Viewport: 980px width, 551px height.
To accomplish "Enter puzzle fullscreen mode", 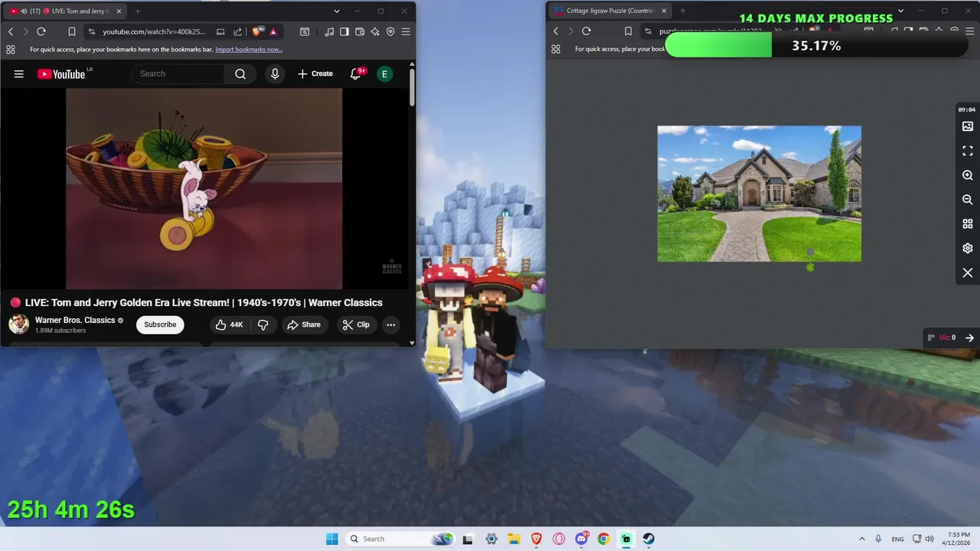I will click(968, 151).
